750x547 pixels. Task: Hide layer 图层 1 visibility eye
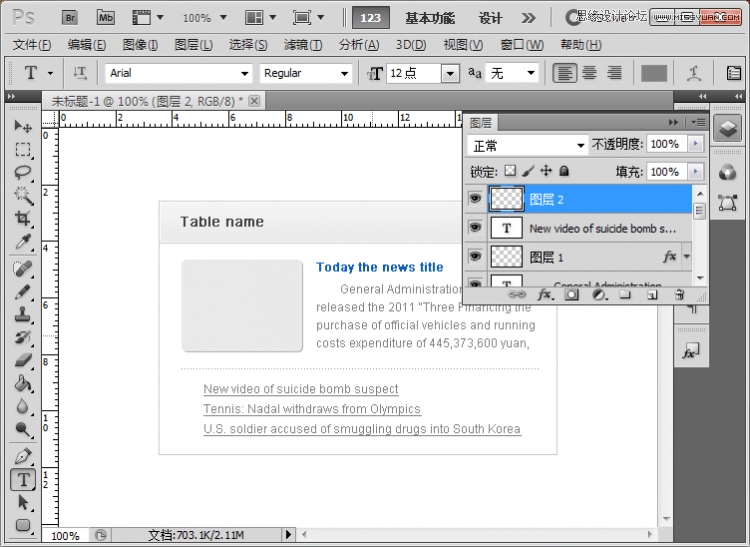475,257
